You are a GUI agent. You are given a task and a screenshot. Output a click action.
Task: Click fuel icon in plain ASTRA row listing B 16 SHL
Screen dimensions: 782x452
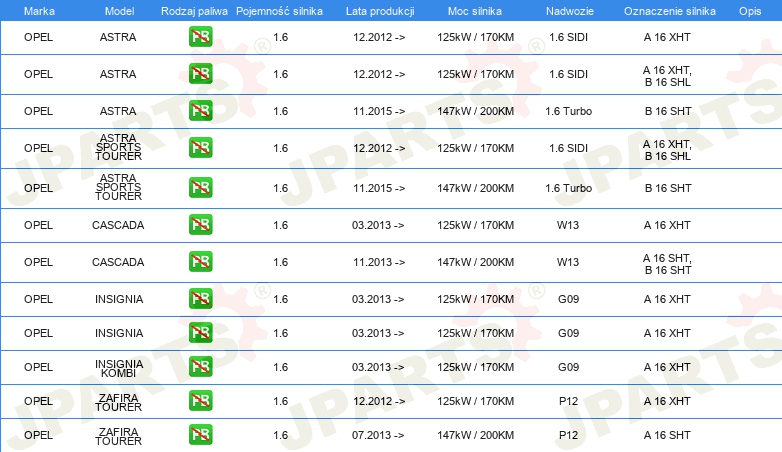(x=200, y=74)
